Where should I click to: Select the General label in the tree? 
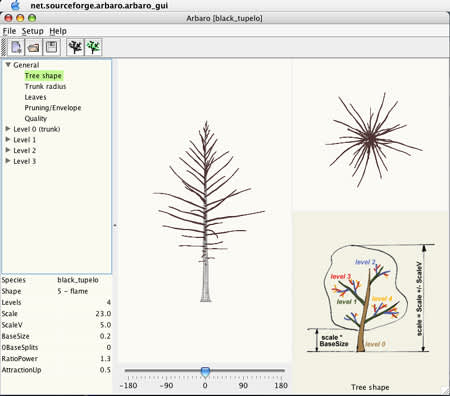click(26, 65)
